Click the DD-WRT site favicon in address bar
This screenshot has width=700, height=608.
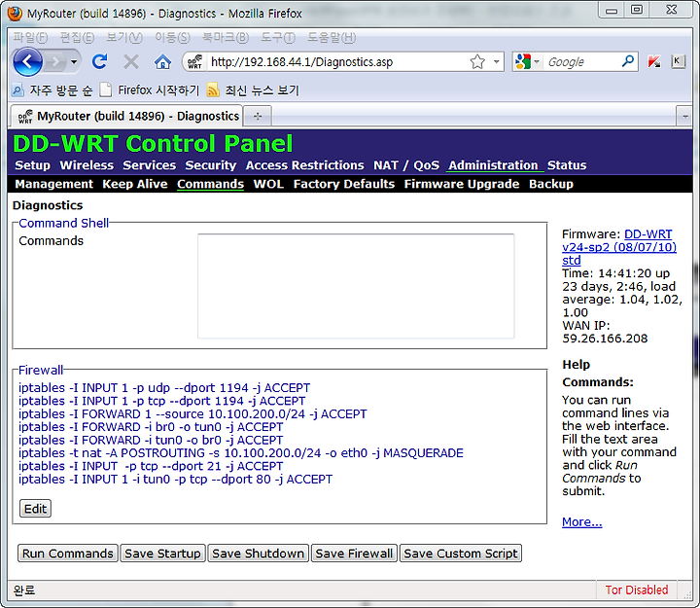tap(194, 61)
